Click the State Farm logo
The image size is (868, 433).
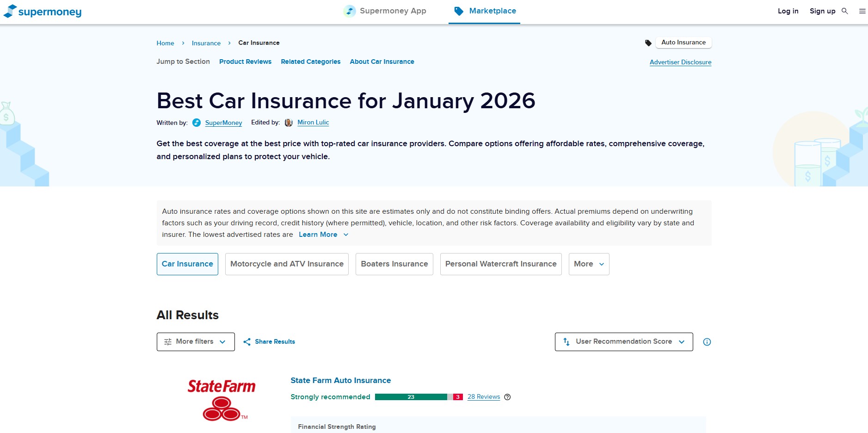222,400
